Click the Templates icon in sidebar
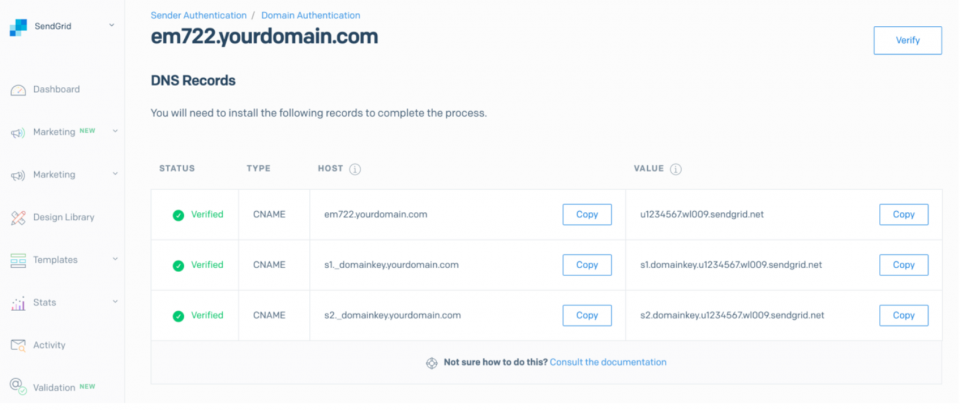The width and height of the screenshot is (960, 410). pyautogui.click(x=18, y=260)
